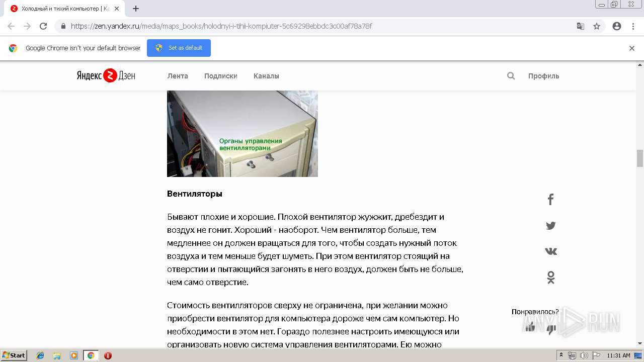The image size is (644, 362).
Task: Open a new browser tab
Action: click(x=136, y=9)
